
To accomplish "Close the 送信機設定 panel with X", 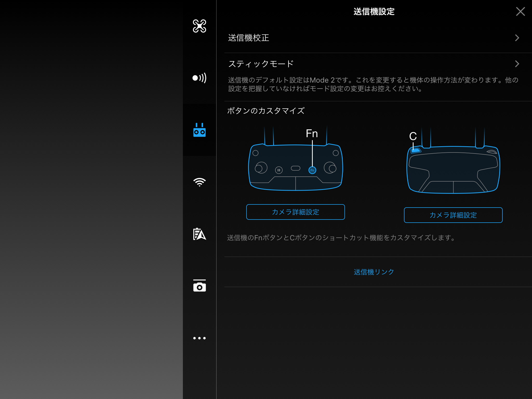I will (x=520, y=11).
